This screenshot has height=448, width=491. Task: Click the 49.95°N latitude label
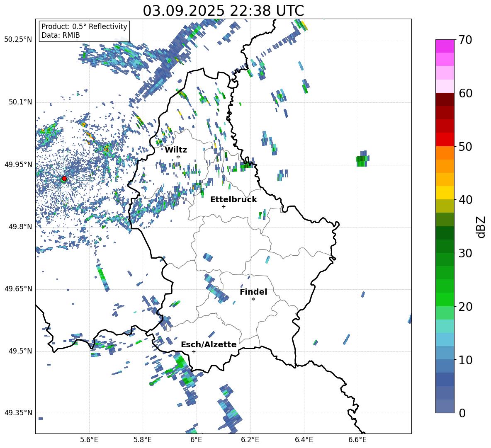(18, 164)
